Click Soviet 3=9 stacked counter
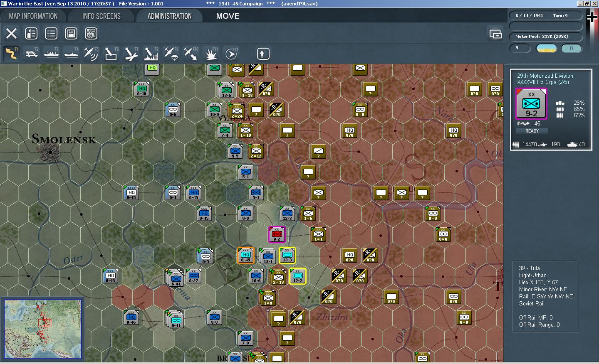The width and height of the screenshot is (599, 364). click(267, 298)
